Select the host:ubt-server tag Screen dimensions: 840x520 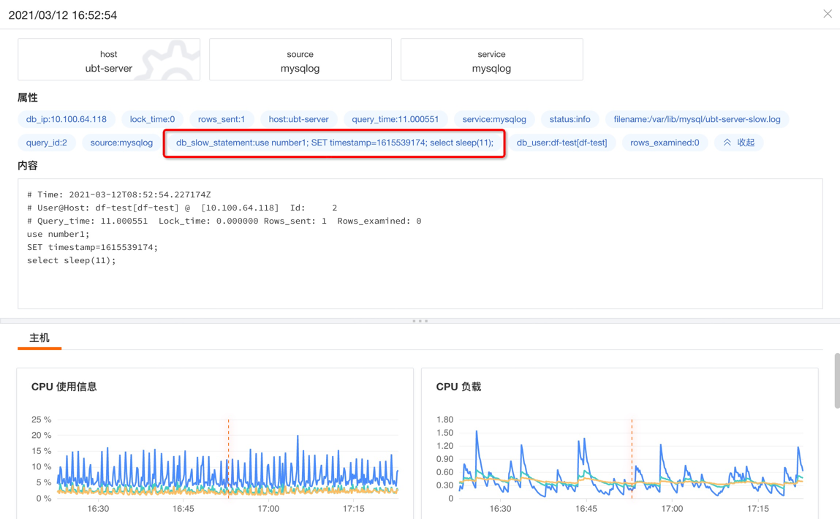(x=298, y=119)
